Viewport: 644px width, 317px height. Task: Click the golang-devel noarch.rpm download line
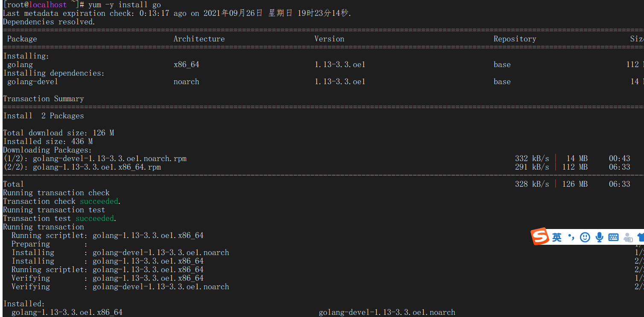click(95, 158)
